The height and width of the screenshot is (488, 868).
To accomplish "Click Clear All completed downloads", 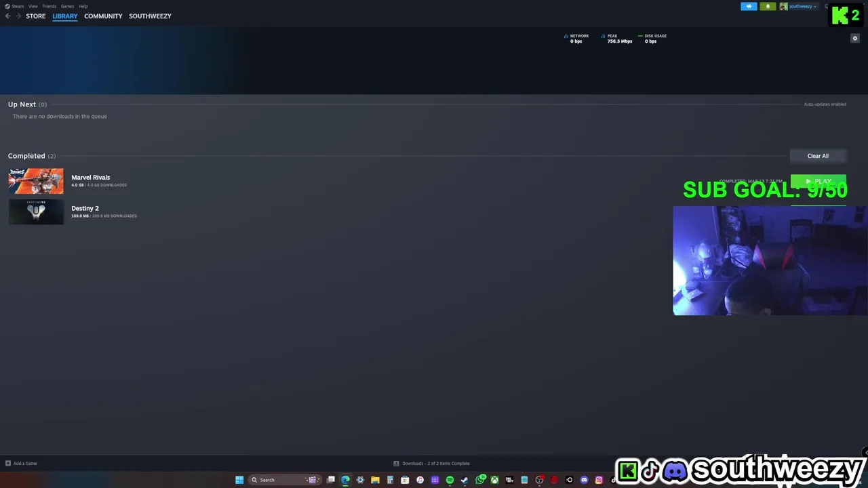I will click(x=818, y=156).
